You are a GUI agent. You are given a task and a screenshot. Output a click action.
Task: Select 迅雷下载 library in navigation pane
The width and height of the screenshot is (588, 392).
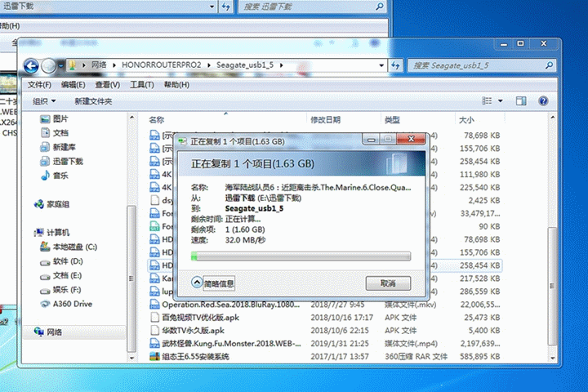click(62, 162)
